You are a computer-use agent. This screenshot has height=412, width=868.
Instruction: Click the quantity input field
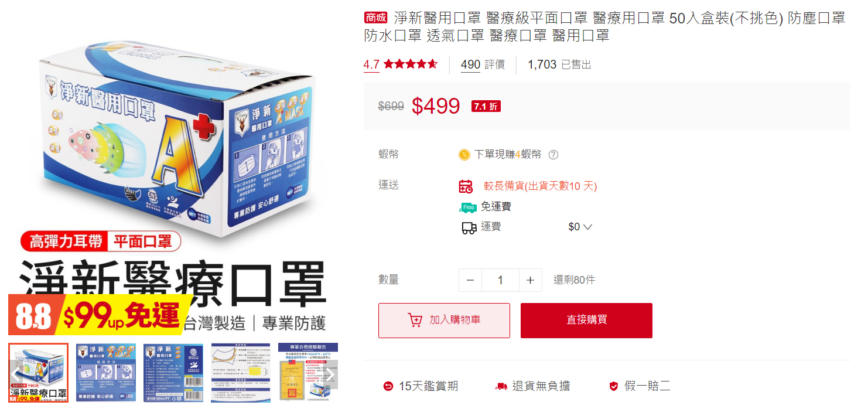pos(500,280)
